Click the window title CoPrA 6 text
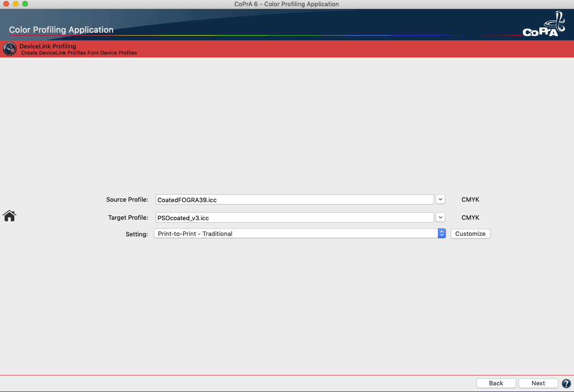The image size is (574, 392). (287, 4)
